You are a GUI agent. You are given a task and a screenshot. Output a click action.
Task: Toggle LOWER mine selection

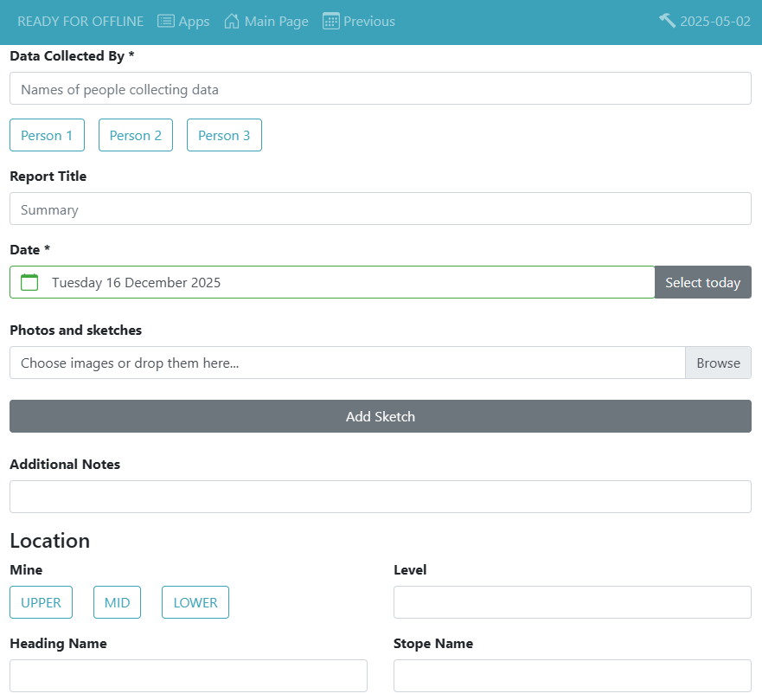(x=195, y=602)
